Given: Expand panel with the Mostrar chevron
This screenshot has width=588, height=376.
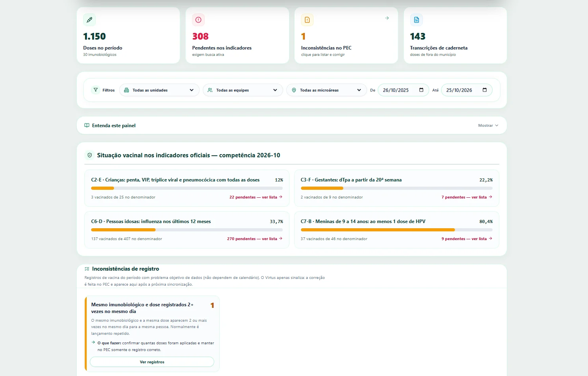Looking at the screenshot, I should [x=488, y=126].
